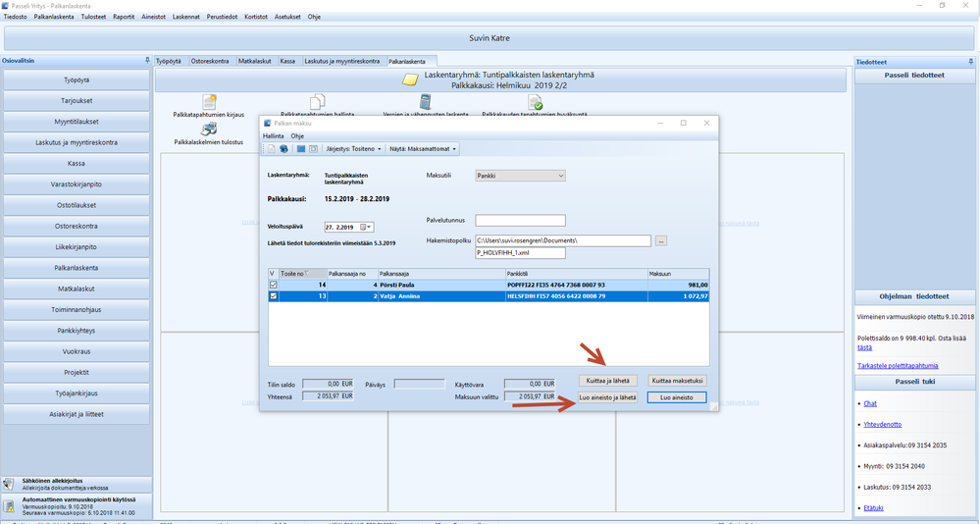Click the Etätuki link
Viewport: 980px width, 524px height.
point(873,508)
